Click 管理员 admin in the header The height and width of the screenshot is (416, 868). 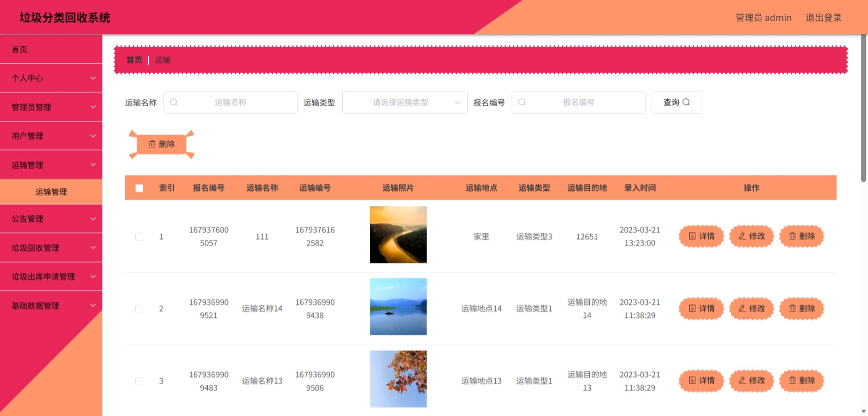(x=764, y=18)
